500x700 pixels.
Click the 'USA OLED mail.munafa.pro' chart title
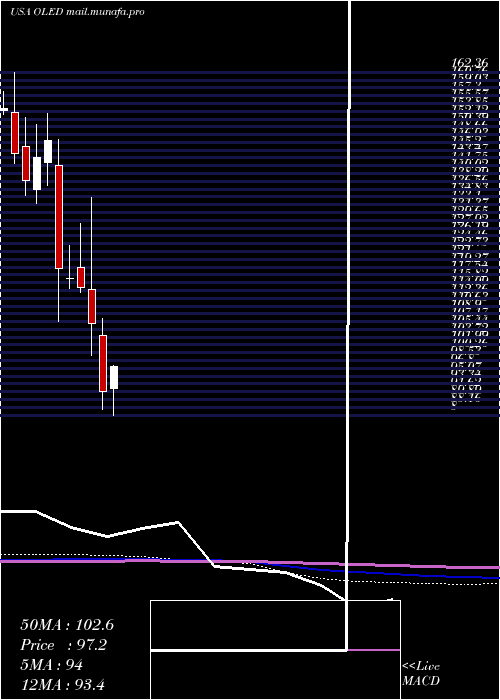tap(77, 12)
